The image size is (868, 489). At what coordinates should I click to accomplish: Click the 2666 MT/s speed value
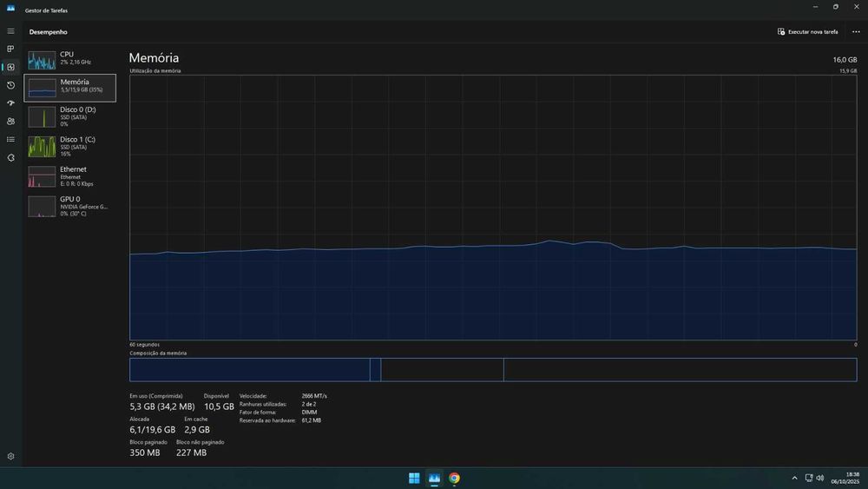[314, 396]
